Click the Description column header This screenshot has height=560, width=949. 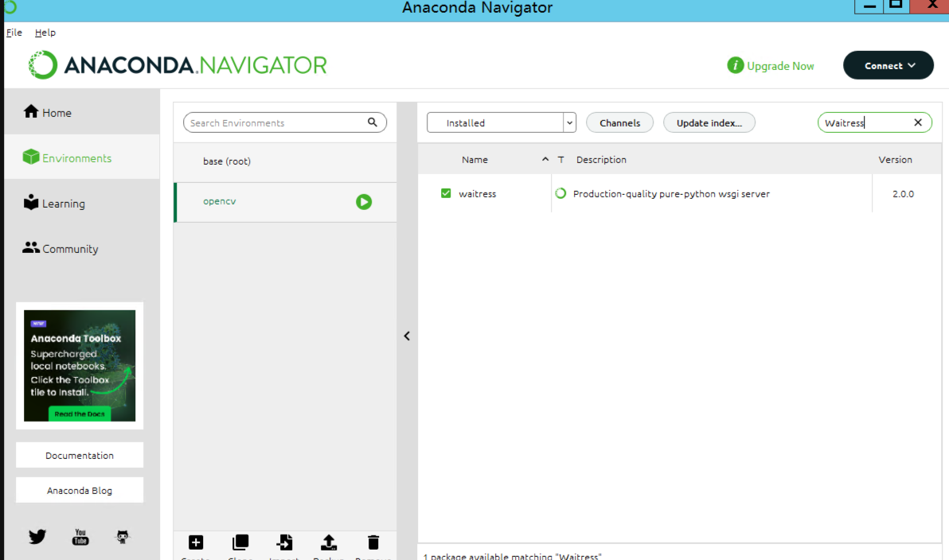pyautogui.click(x=601, y=160)
